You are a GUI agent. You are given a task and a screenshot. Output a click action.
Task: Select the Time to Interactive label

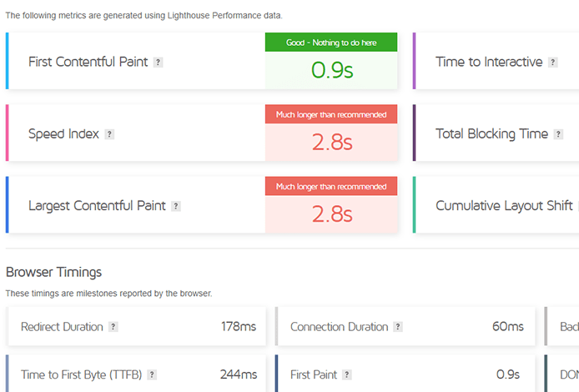point(489,62)
